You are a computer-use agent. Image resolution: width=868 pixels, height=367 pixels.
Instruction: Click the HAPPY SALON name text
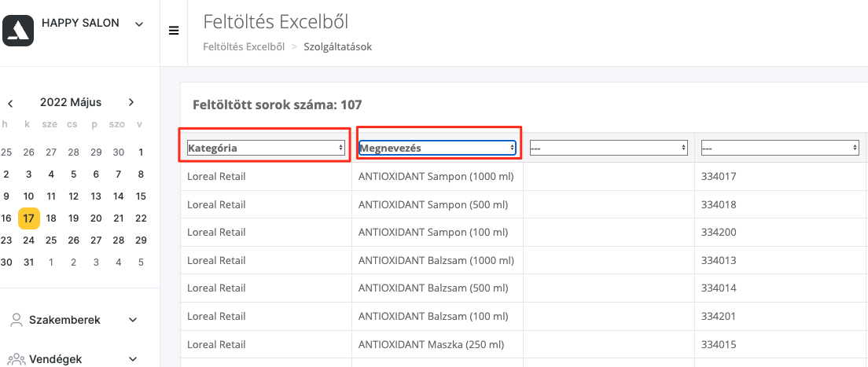click(80, 24)
